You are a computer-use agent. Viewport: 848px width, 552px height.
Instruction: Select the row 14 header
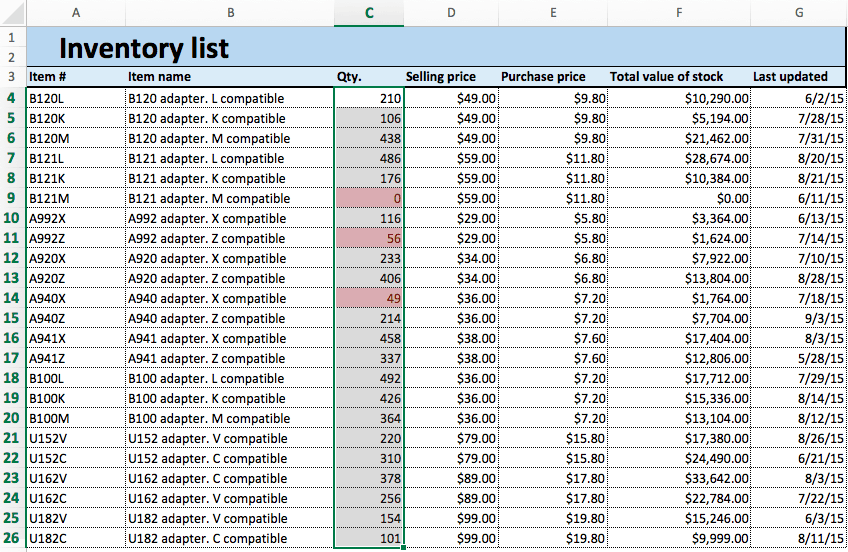tap(11, 298)
